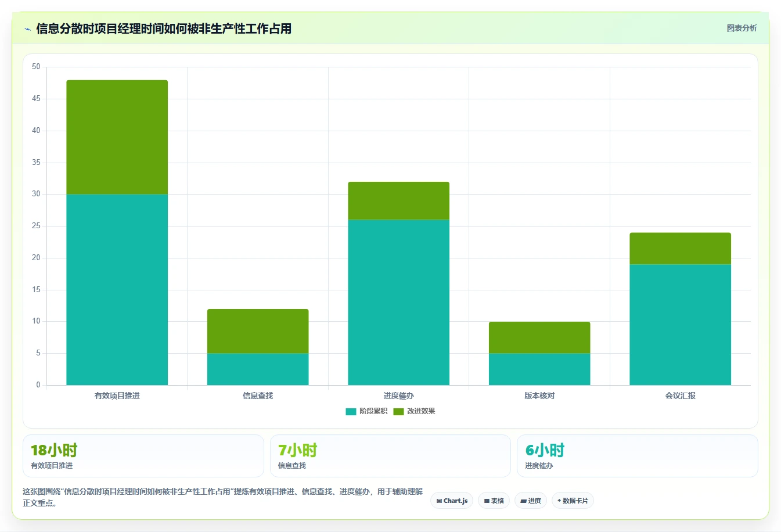
Task: Click the y-axis value 15
Action: (36, 290)
